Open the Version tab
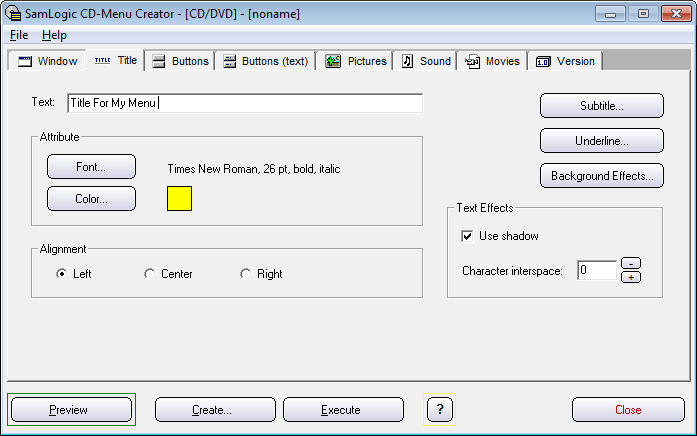Viewport: 697px width, 436px height. 565,61
